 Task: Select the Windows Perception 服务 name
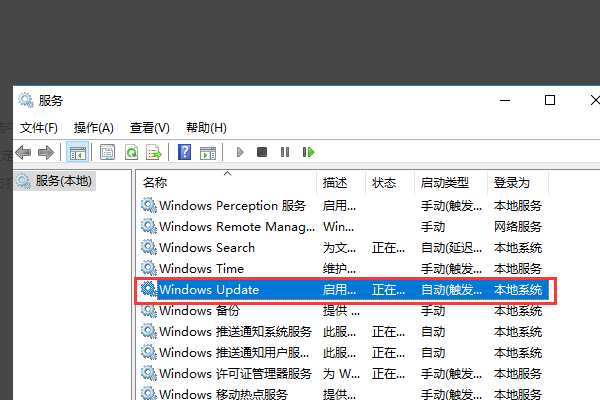coord(232,206)
